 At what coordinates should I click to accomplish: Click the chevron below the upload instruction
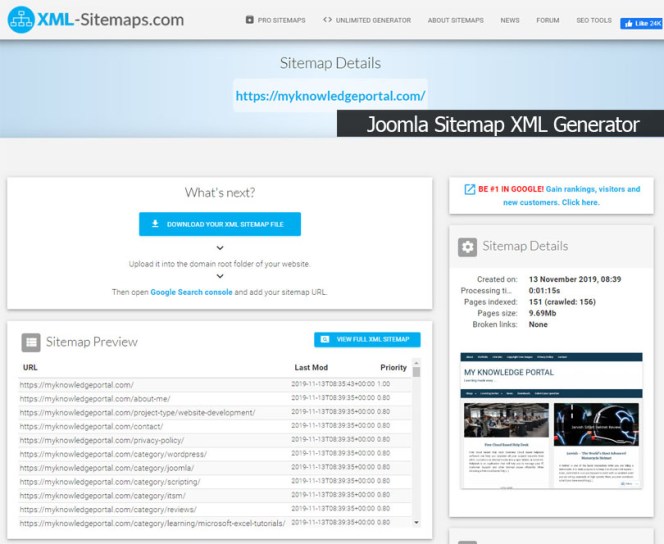click(220, 276)
